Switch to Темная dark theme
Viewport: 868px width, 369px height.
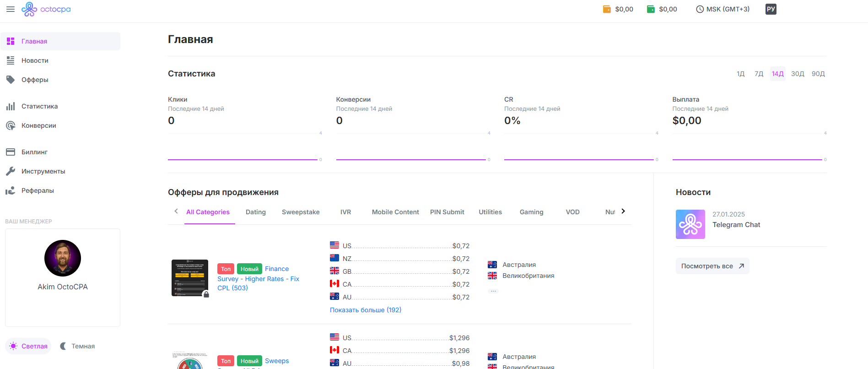tap(77, 346)
